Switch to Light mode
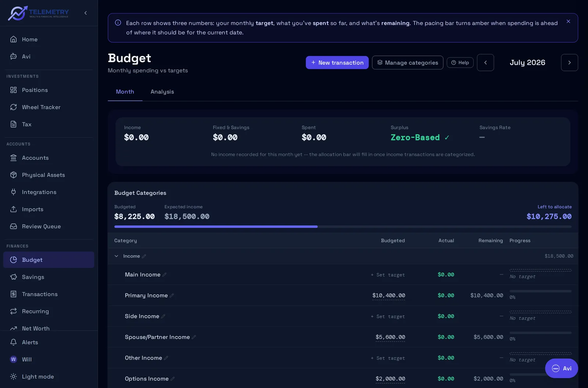Screen dimensions: 588x388 point(49,377)
